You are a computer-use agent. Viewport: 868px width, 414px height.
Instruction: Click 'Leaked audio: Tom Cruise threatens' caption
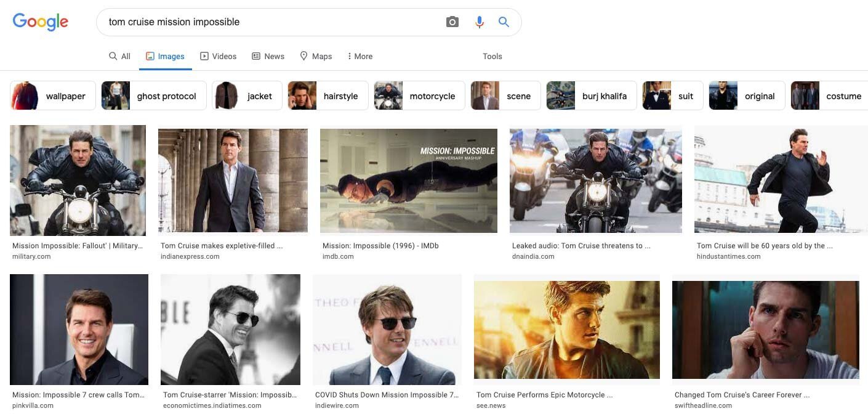581,246
